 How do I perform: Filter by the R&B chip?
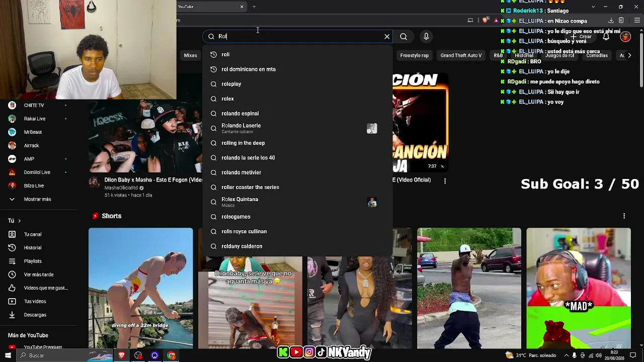(x=498, y=55)
